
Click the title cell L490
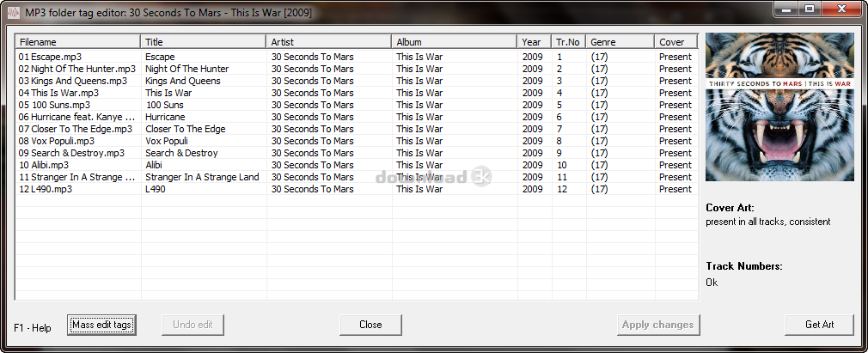[155, 189]
